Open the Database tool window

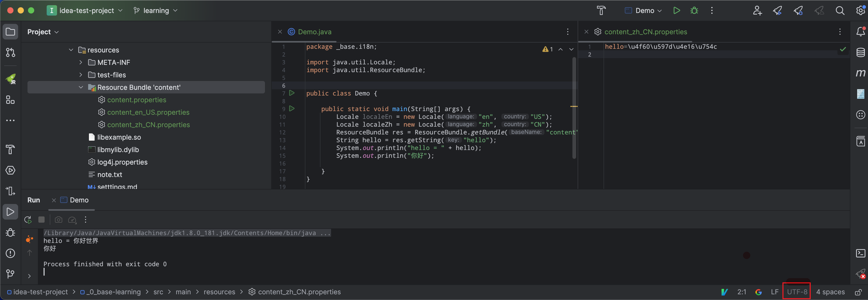[x=860, y=52]
